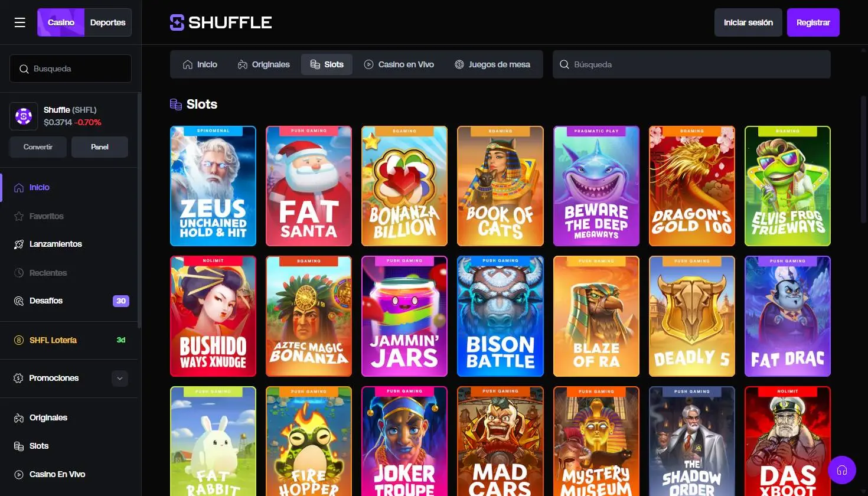
Task: Focus the Búsqueda games search field
Action: [x=691, y=64]
